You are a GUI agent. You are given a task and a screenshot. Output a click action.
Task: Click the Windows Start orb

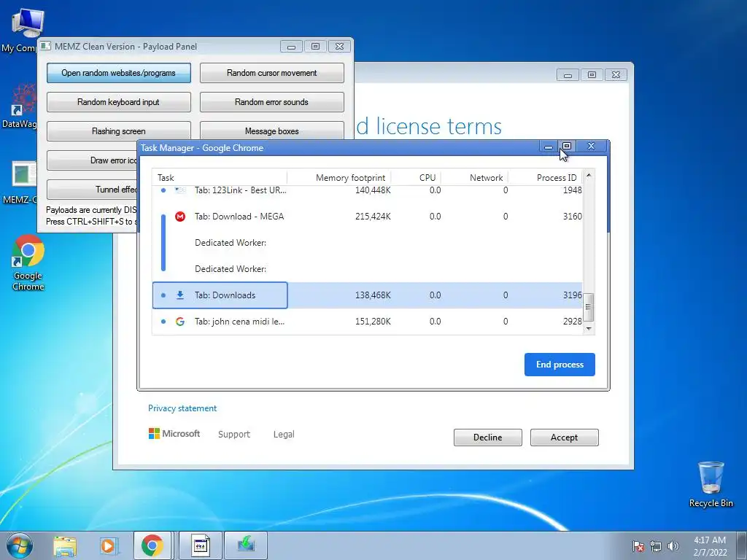point(19,545)
